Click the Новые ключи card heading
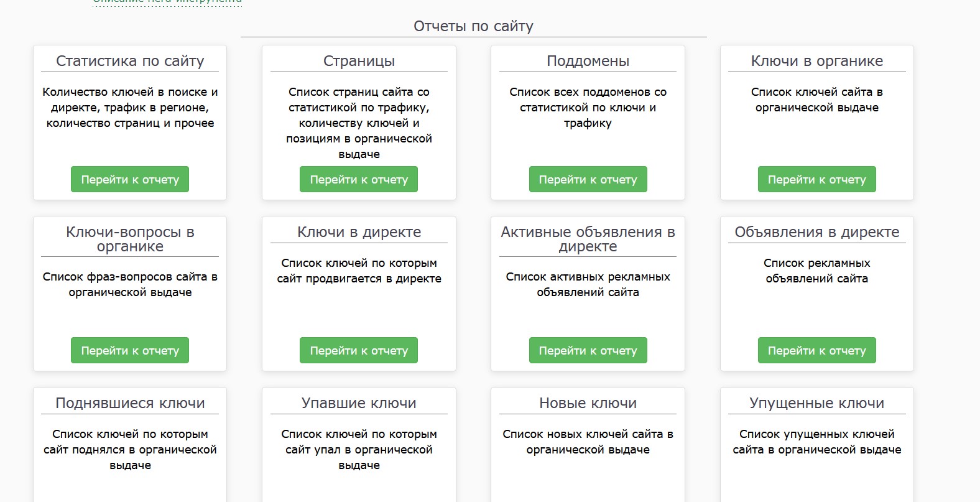Viewport: 980px width, 502px height. click(588, 403)
